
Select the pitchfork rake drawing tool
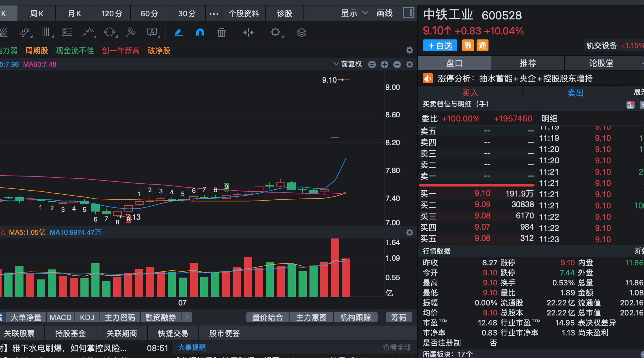coord(131,32)
